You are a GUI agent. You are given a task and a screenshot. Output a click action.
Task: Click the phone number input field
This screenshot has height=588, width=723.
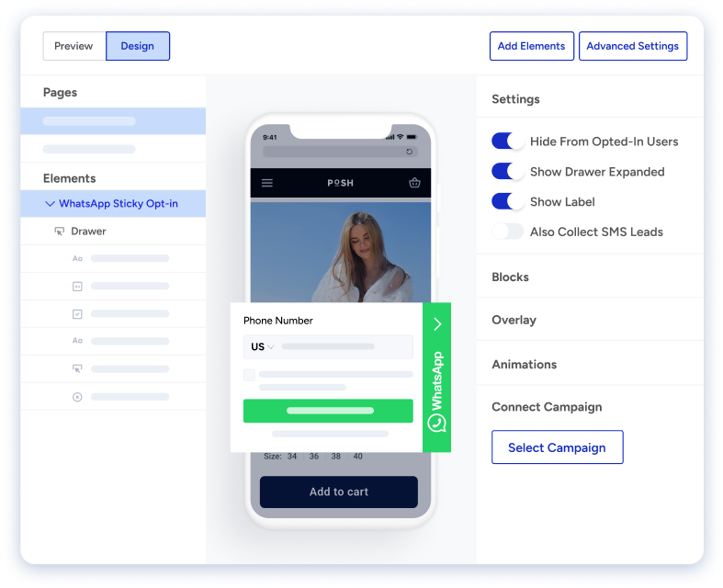click(345, 346)
